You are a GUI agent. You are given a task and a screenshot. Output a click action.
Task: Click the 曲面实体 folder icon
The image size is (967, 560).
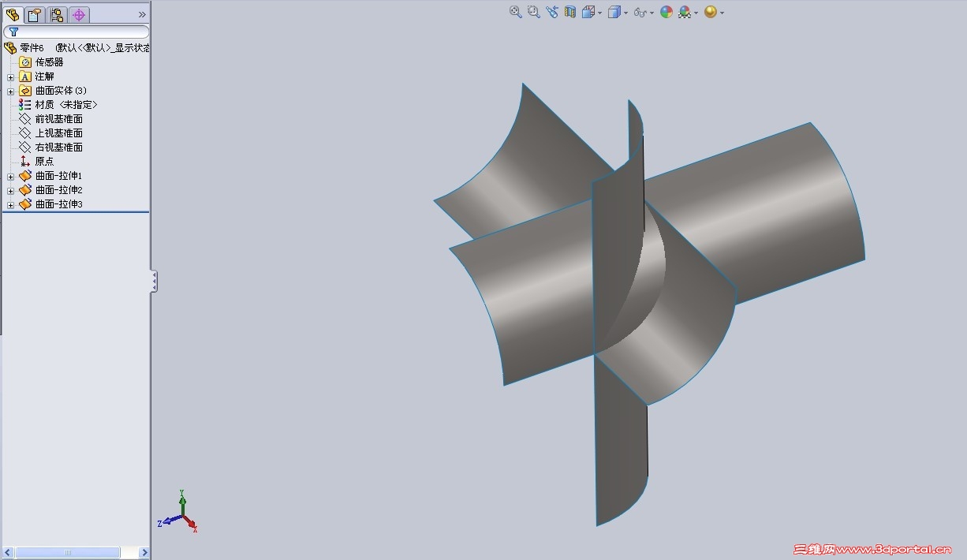pyautogui.click(x=25, y=91)
